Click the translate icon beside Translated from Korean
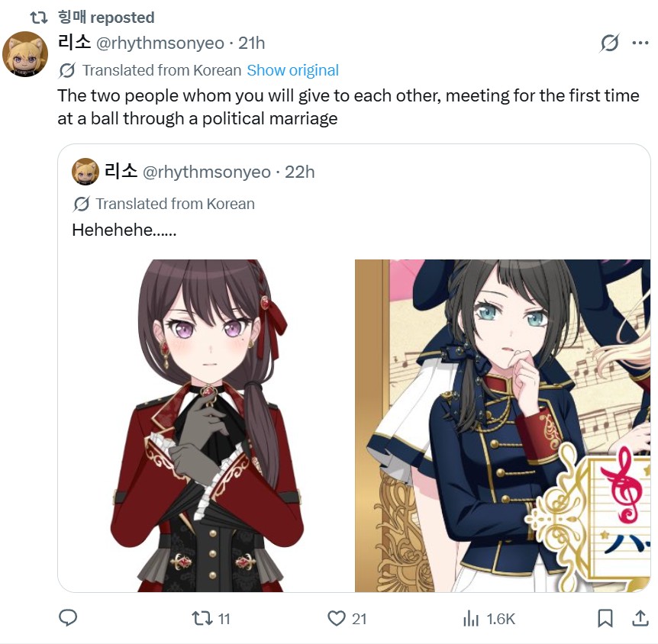658x644 pixels. click(67, 70)
